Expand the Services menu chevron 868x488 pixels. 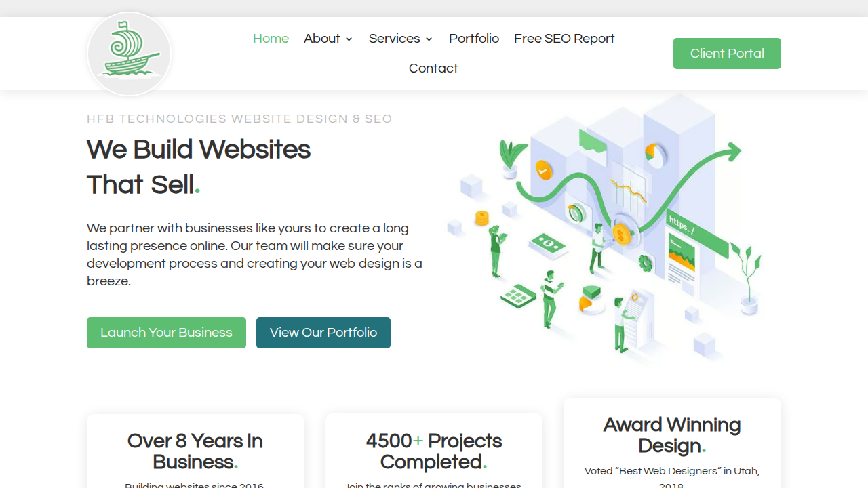(429, 39)
